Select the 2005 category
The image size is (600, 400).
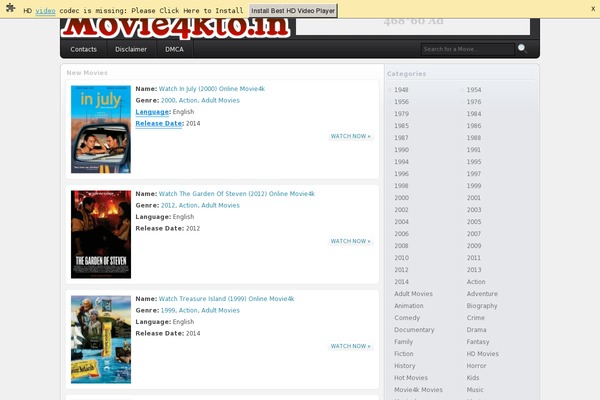(x=474, y=222)
